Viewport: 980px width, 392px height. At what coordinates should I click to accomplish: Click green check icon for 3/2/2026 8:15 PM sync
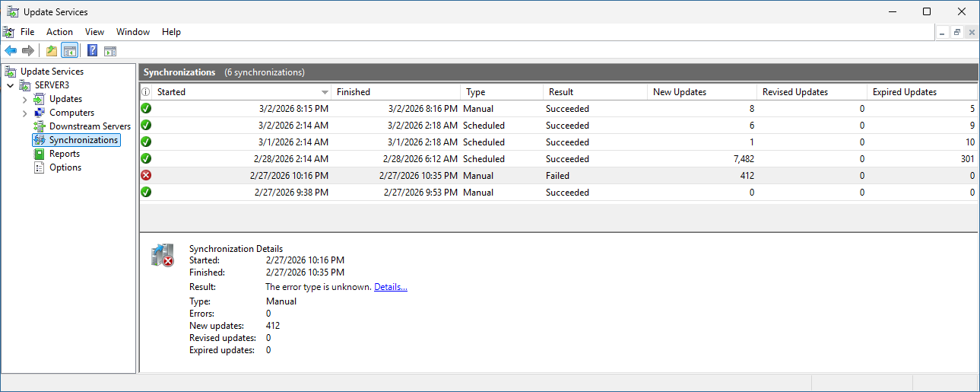(146, 109)
